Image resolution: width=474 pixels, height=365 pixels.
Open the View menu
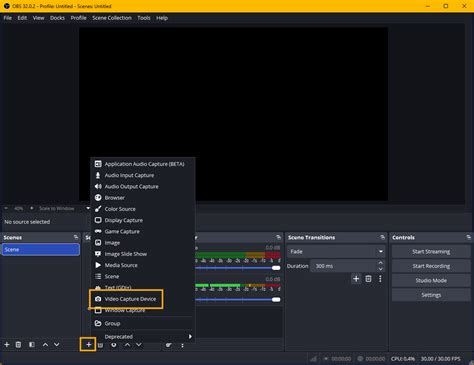[38, 18]
